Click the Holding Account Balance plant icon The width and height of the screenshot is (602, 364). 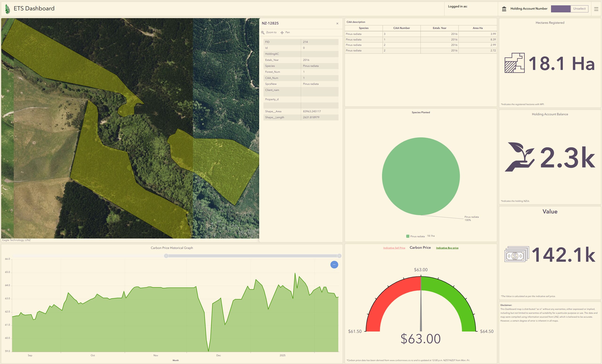tap(519, 157)
